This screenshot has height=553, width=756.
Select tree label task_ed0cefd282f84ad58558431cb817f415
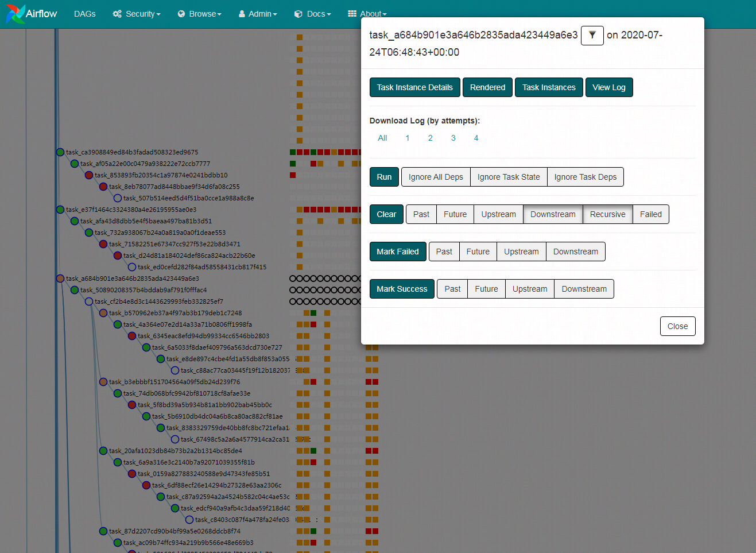[x=202, y=267]
